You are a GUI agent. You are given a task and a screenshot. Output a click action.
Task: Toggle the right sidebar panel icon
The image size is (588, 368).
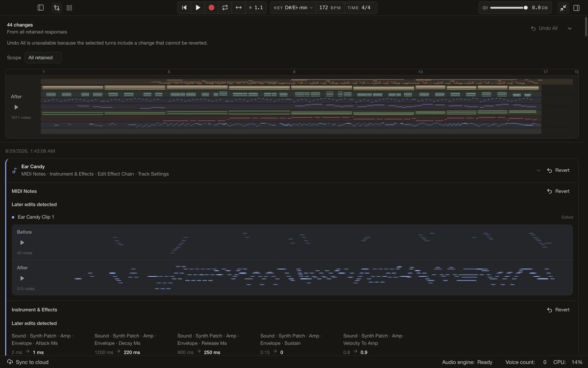576,8
